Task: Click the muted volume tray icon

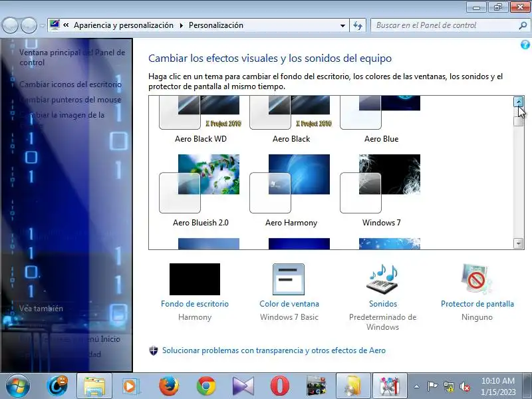Action: click(x=464, y=386)
